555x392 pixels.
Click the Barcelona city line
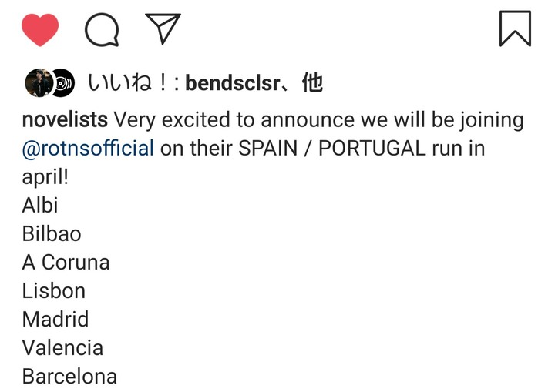point(69,376)
